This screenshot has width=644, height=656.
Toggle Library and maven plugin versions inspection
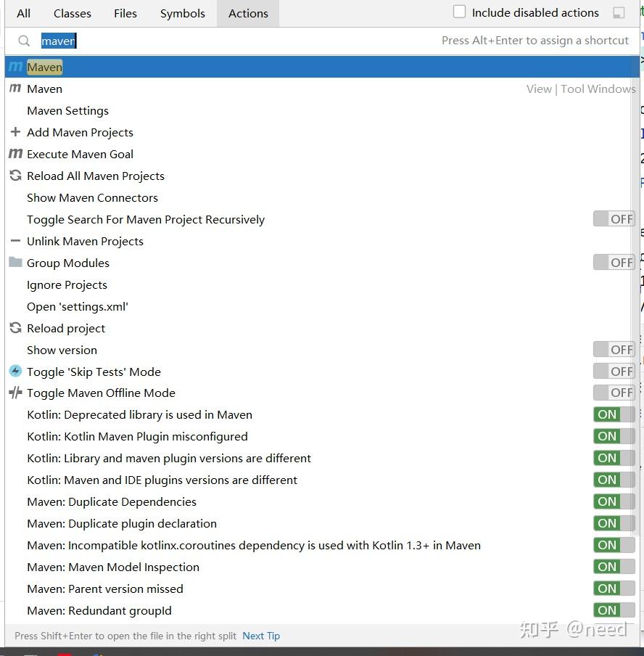pyautogui.click(x=614, y=458)
